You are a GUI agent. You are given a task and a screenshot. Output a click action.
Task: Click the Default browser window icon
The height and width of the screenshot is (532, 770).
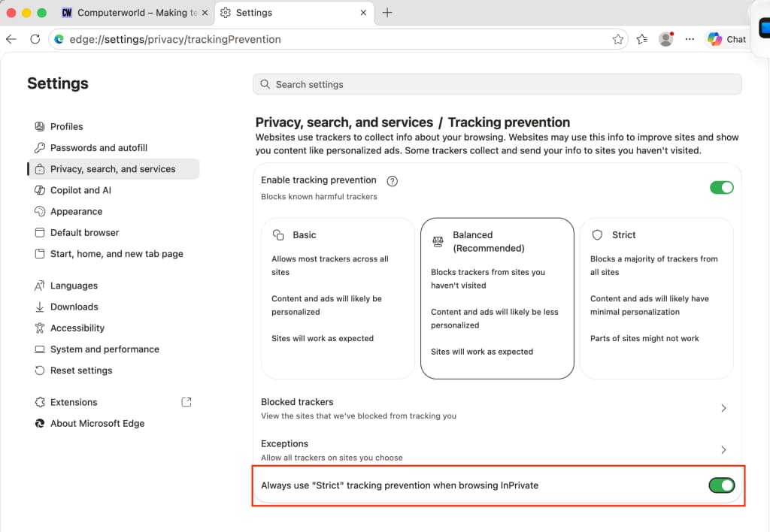[40, 233]
